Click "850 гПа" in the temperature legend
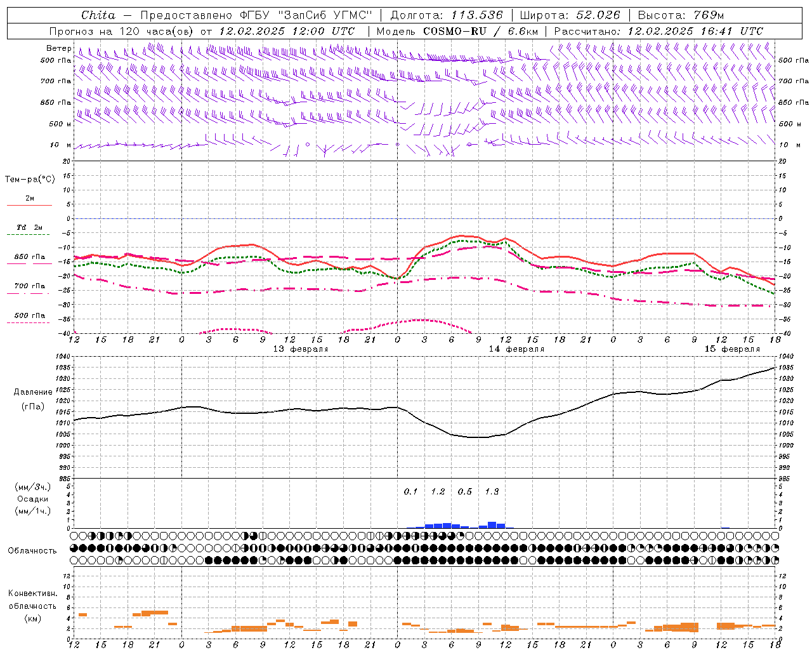This screenshot has width=812, height=650. [30, 257]
